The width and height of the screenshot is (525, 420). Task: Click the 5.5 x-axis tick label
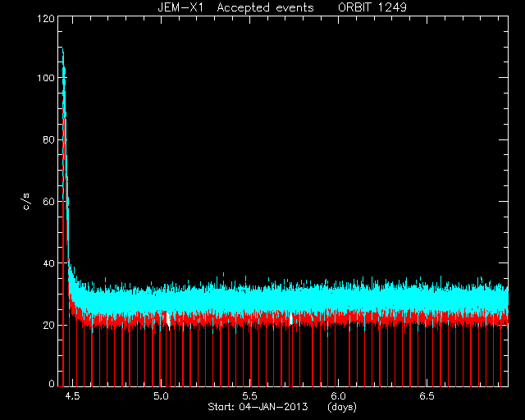249,396
